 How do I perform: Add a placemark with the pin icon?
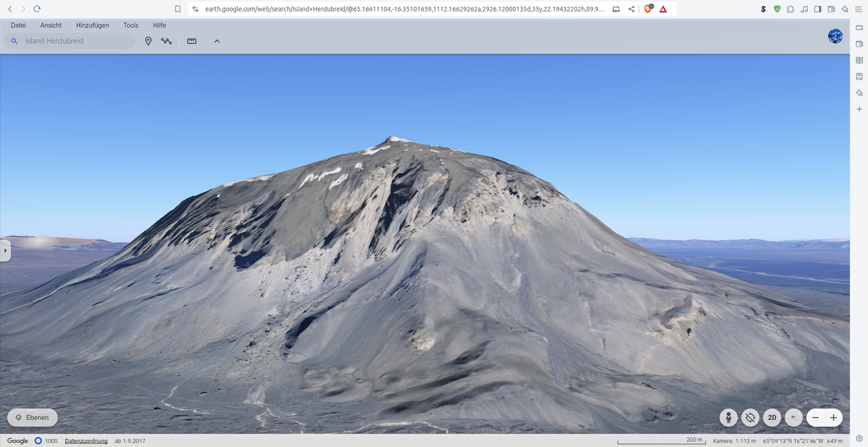tap(149, 41)
